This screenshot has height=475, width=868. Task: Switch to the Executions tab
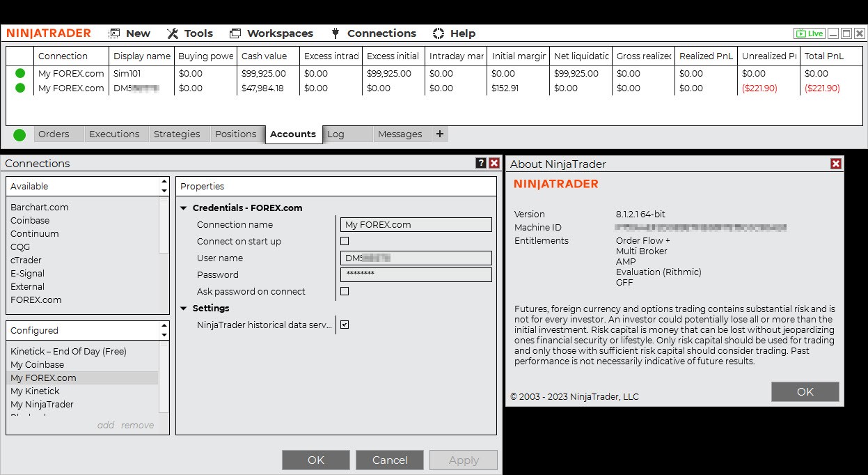coord(116,134)
